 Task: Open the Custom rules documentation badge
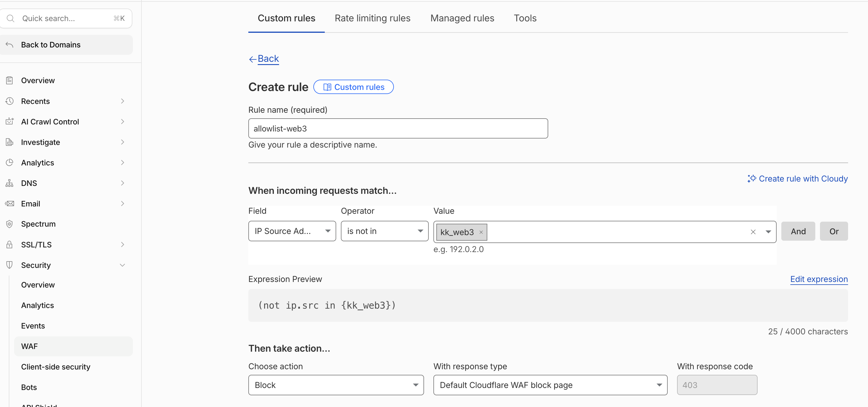point(353,87)
